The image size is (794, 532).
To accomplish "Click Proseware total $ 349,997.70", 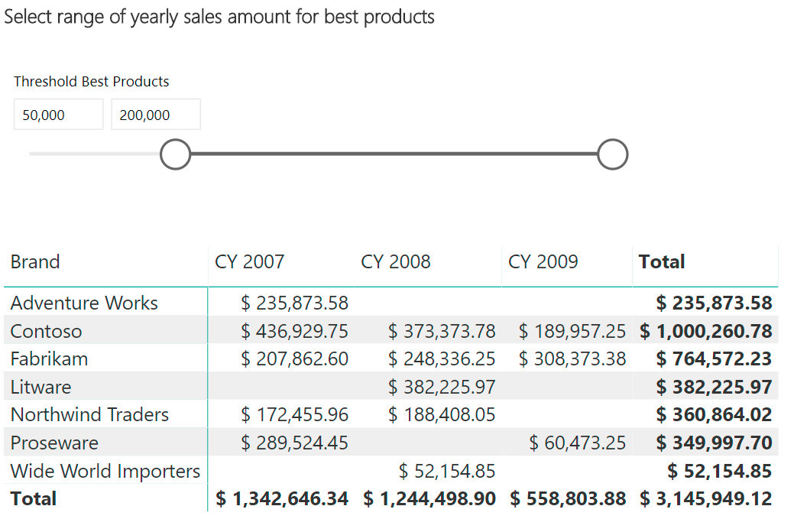I will point(714,443).
